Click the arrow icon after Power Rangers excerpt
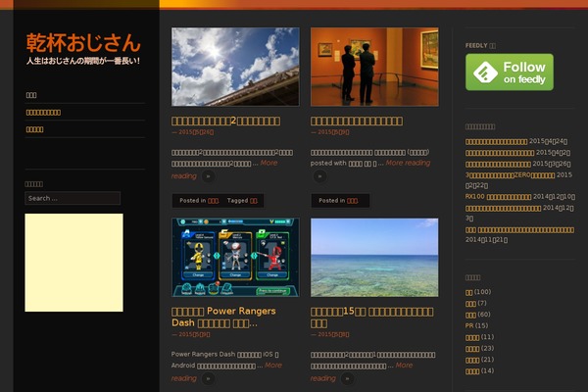The image size is (588, 392). (209, 378)
